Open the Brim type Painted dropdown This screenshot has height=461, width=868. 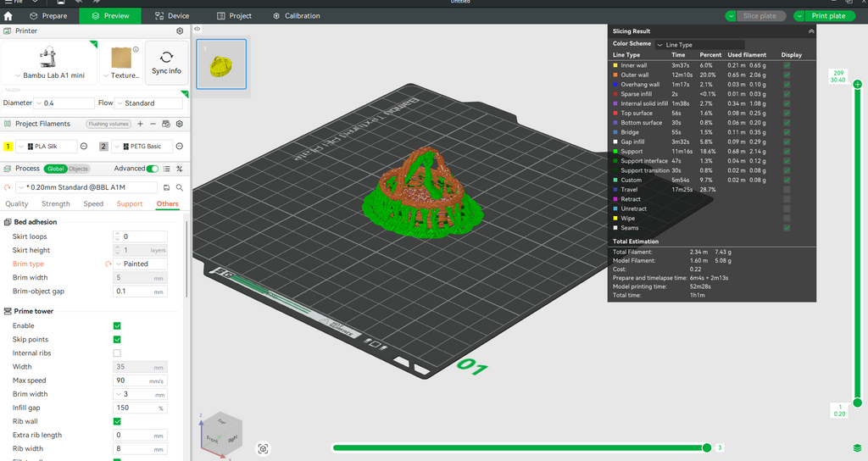click(x=142, y=264)
